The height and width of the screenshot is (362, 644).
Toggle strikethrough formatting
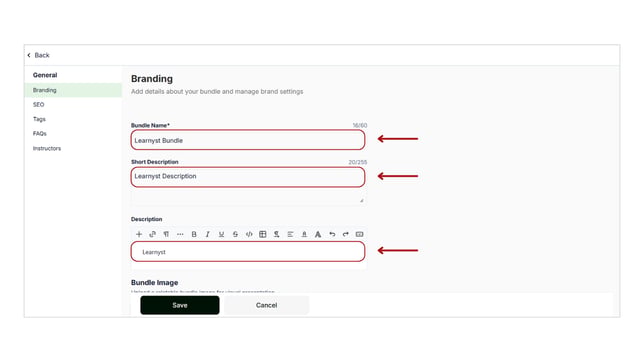[x=235, y=234]
